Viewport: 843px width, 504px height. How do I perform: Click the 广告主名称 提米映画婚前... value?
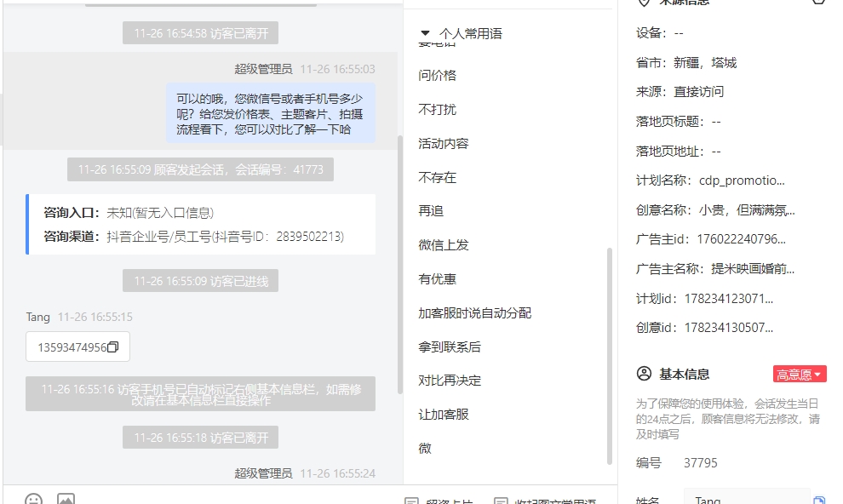(754, 269)
